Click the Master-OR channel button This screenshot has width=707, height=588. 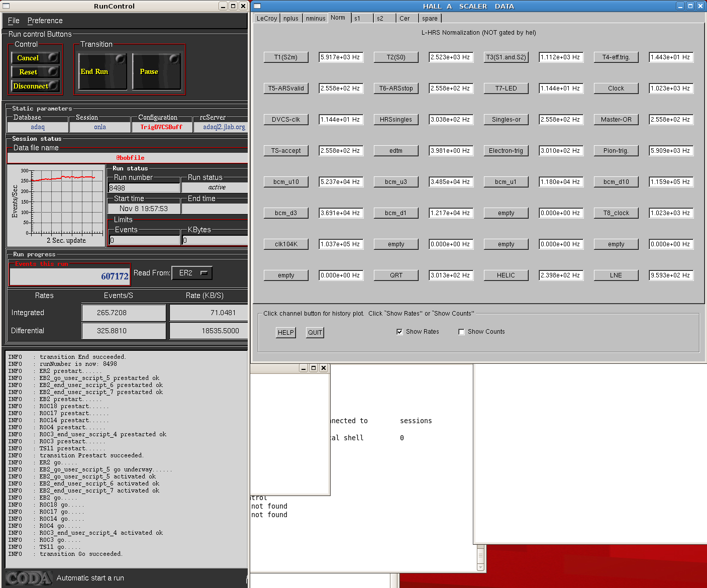(616, 120)
